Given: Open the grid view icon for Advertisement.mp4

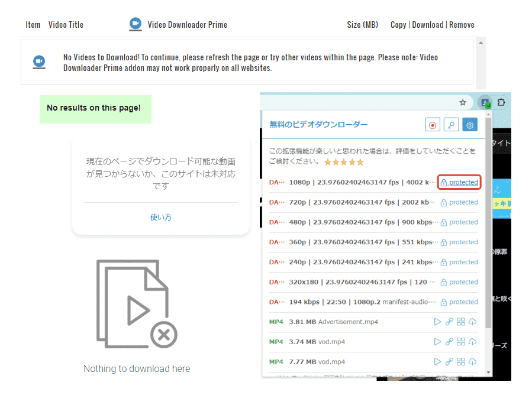Looking at the screenshot, I should pyautogui.click(x=460, y=322).
